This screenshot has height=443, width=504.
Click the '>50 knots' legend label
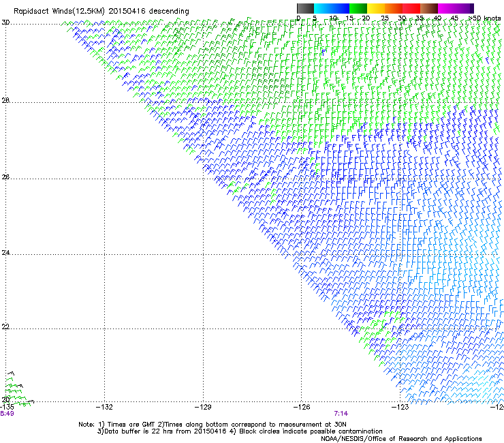click(x=485, y=18)
